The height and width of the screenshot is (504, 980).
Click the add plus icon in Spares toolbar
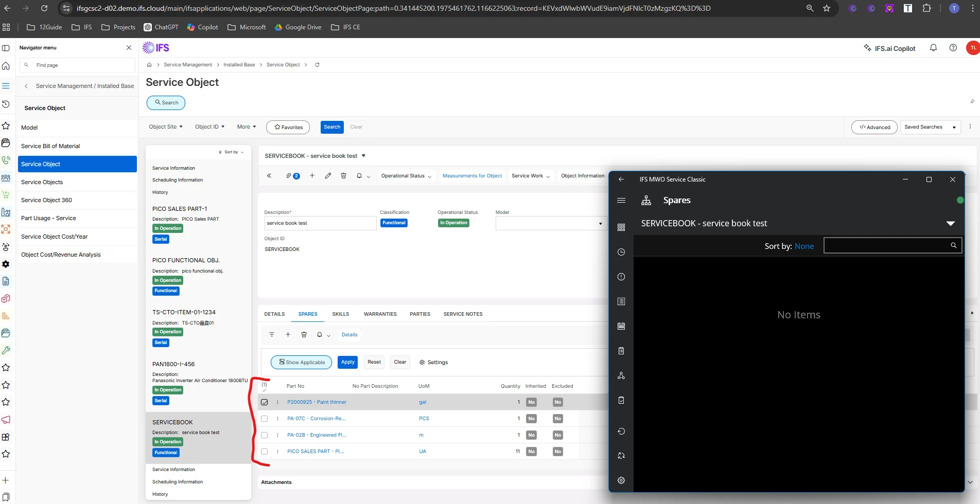pos(288,335)
